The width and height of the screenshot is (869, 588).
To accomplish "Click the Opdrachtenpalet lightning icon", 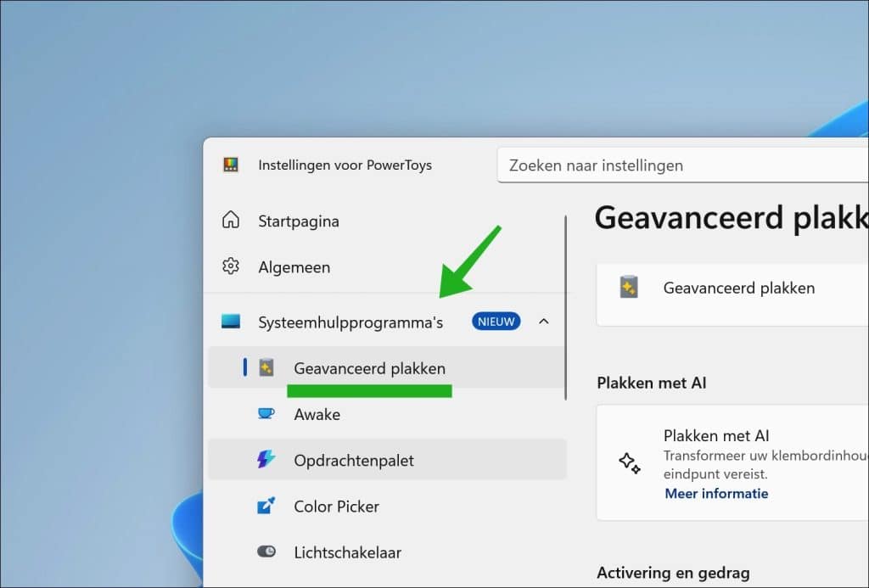I will (x=266, y=459).
